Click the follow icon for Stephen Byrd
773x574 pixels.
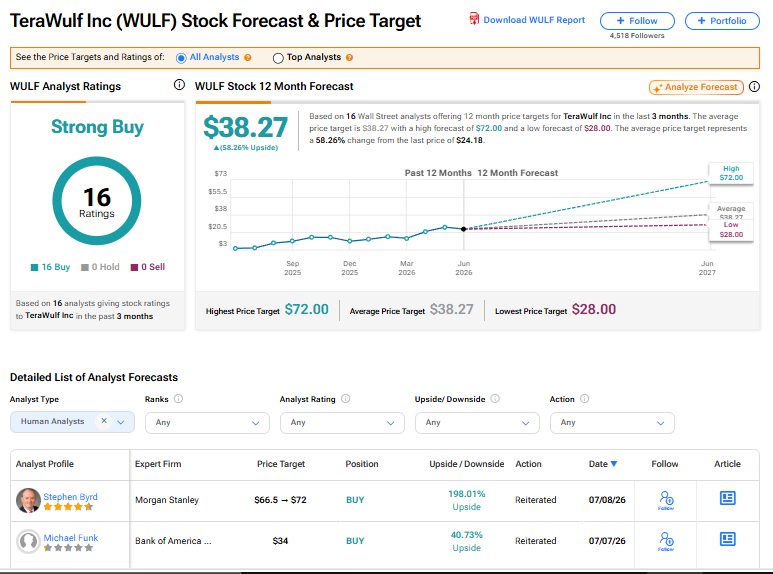click(666, 500)
